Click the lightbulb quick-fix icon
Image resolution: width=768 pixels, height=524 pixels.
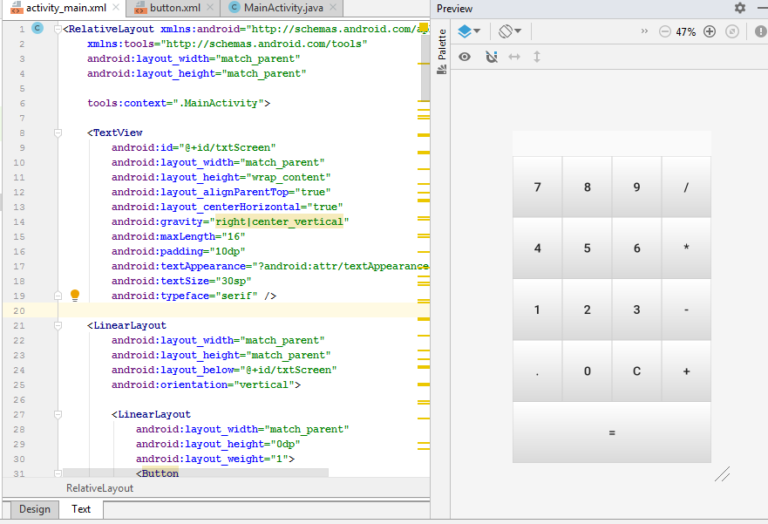point(74,296)
